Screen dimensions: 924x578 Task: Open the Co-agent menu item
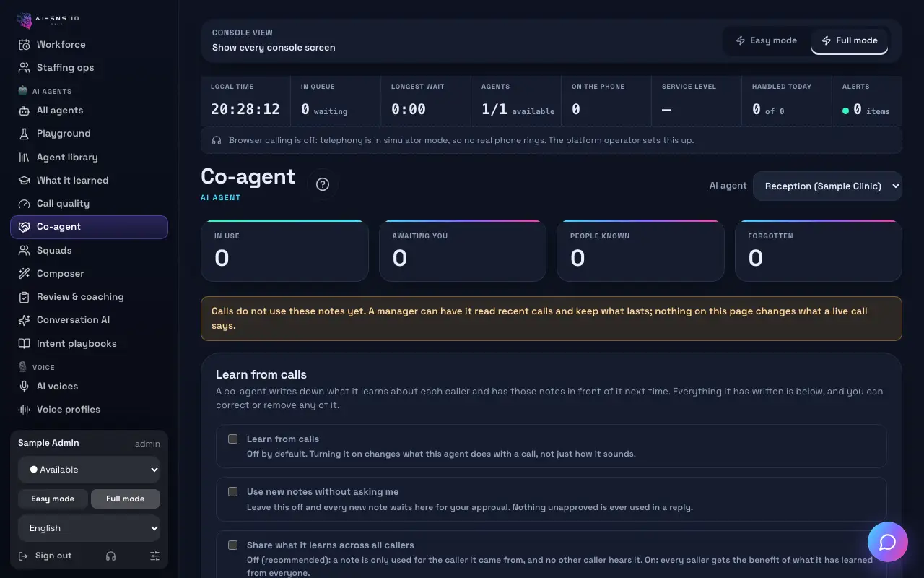click(89, 227)
